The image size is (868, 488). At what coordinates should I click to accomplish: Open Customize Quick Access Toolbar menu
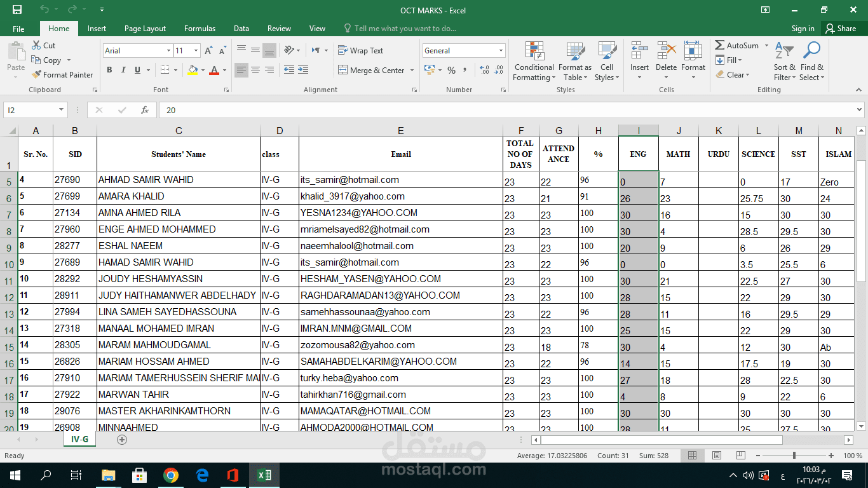coord(102,10)
